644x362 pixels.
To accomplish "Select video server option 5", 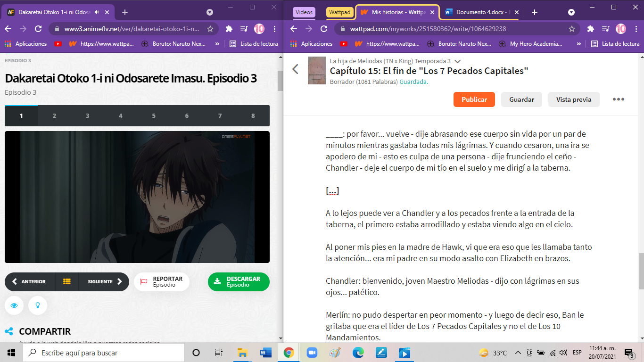I will [x=154, y=115].
